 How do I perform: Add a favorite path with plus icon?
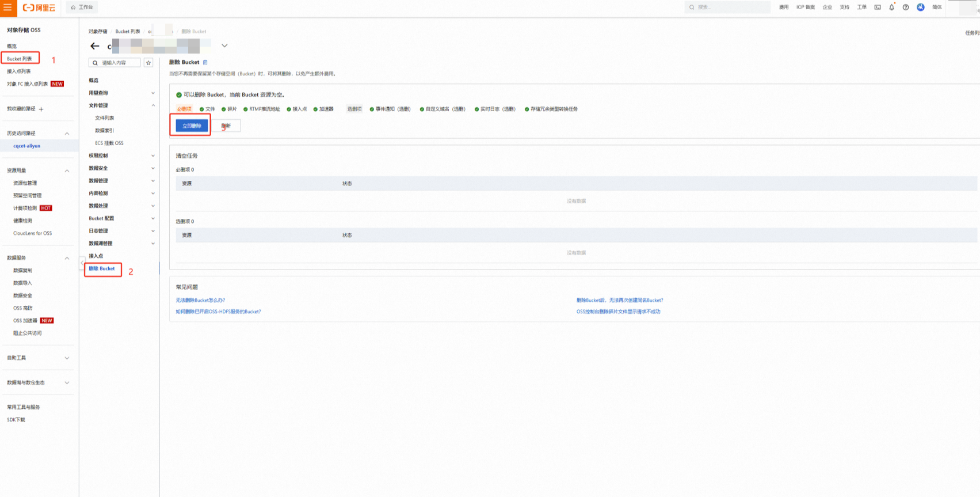(x=41, y=109)
